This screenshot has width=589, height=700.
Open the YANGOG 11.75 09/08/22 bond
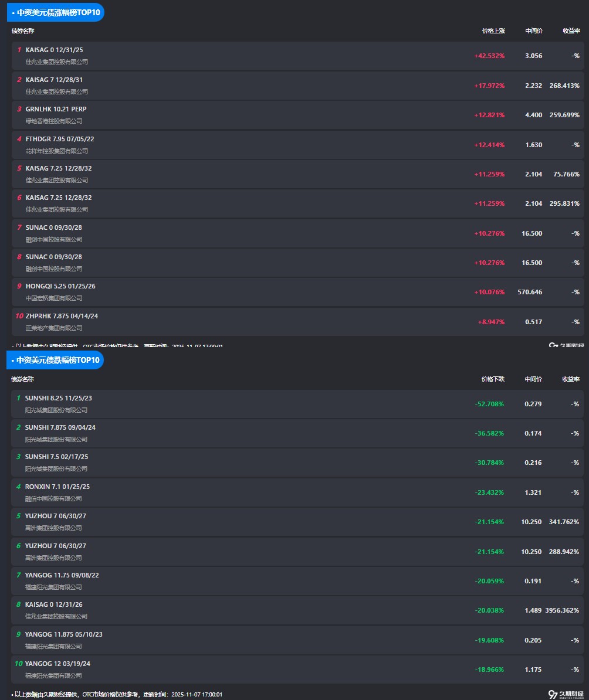pos(62,575)
